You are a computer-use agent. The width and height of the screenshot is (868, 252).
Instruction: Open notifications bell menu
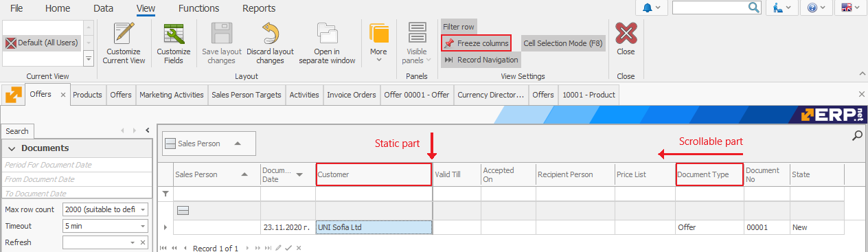tap(652, 8)
